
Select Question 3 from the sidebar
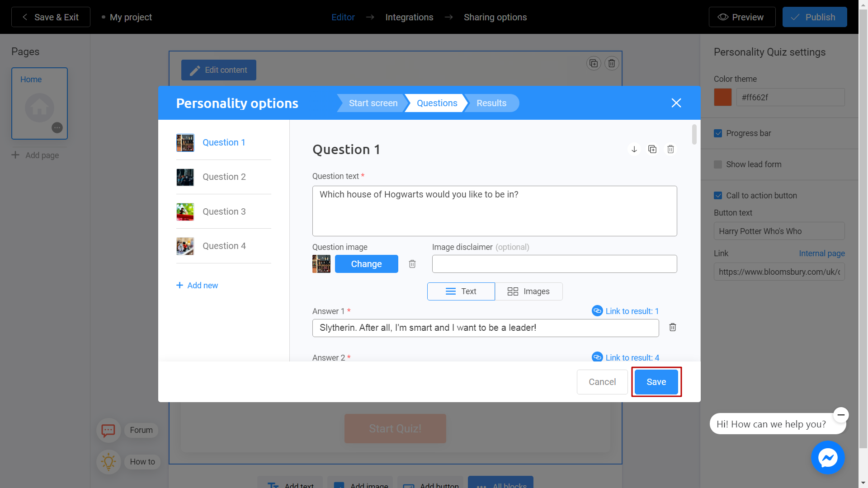pyautogui.click(x=225, y=211)
